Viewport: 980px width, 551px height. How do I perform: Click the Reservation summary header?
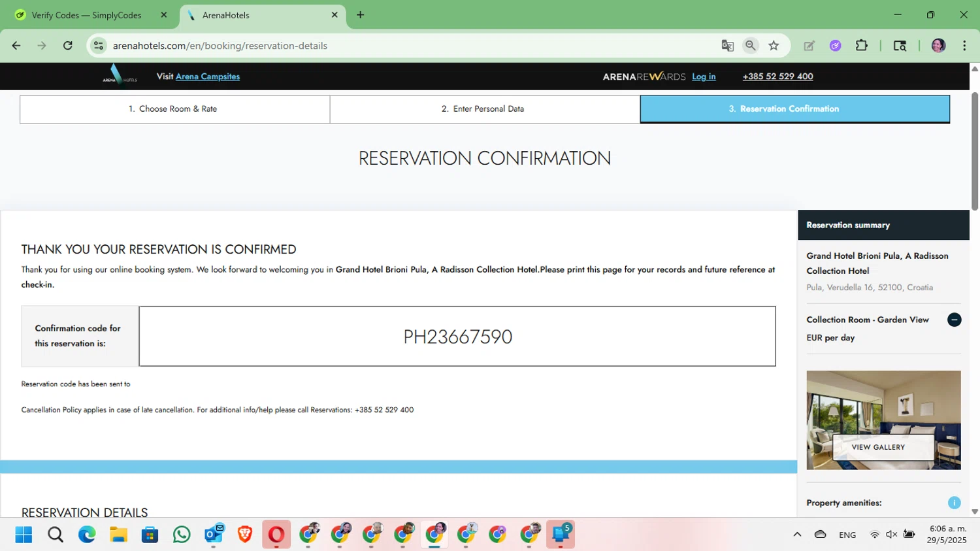click(x=883, y=225)
